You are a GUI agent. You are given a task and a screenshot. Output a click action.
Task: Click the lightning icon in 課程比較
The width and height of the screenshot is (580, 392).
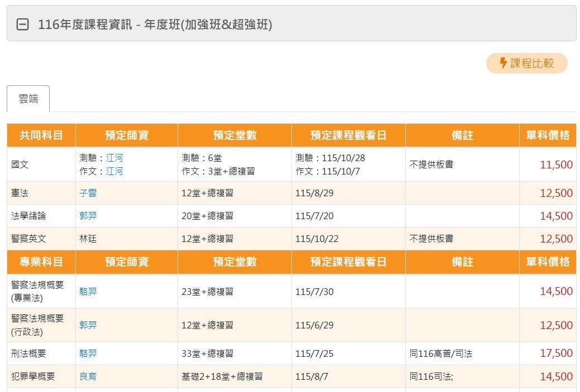(503, 63)
